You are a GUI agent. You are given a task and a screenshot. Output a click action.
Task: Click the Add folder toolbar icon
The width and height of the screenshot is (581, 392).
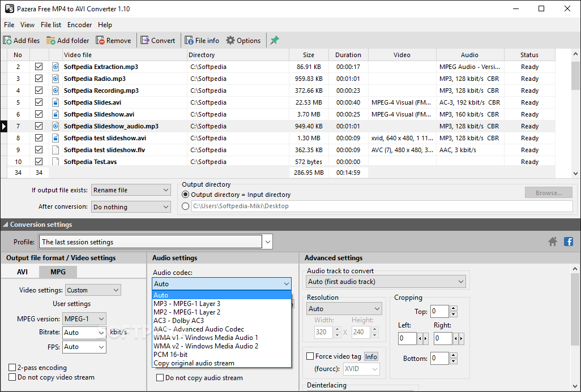click(x=51, y=40)
